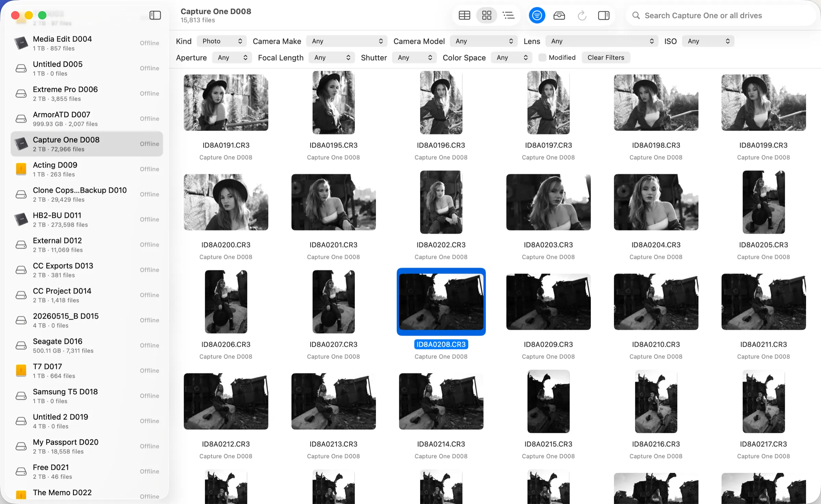Open the Kind Photo dropdown
Viewport: 821px width, 504px height.
[222, 41]
